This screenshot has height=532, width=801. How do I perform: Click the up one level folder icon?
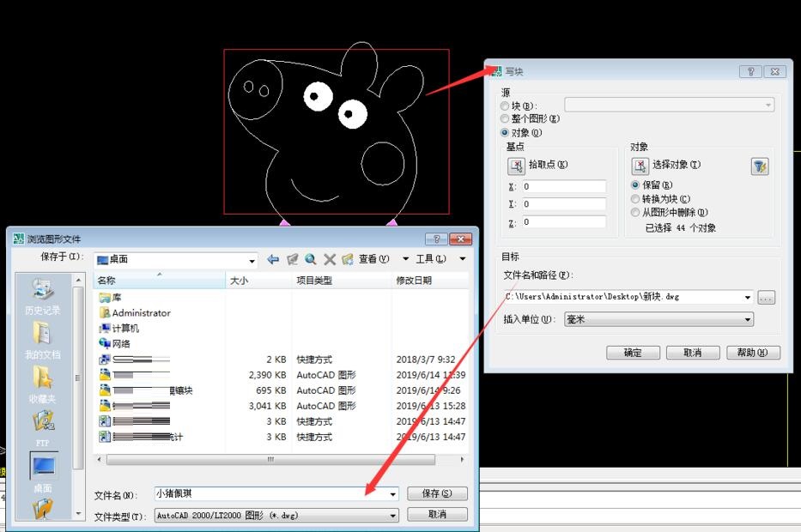click(x=292, y=259)
